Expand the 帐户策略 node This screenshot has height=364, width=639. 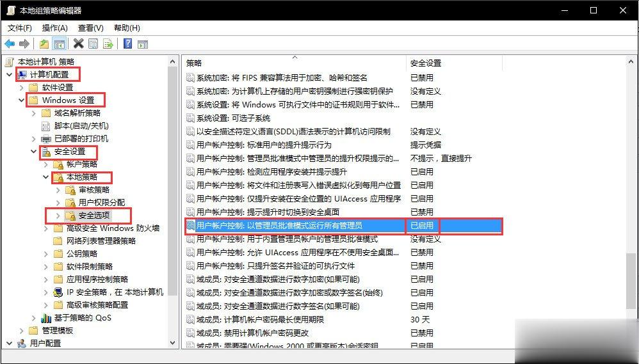tap(46, 164)
